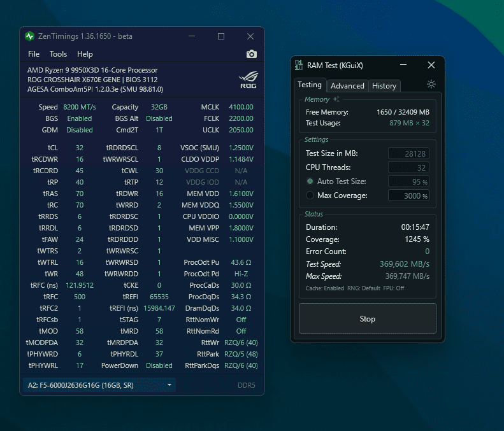Click the ZenTimings app logo in title bar

tap(29, 36)
